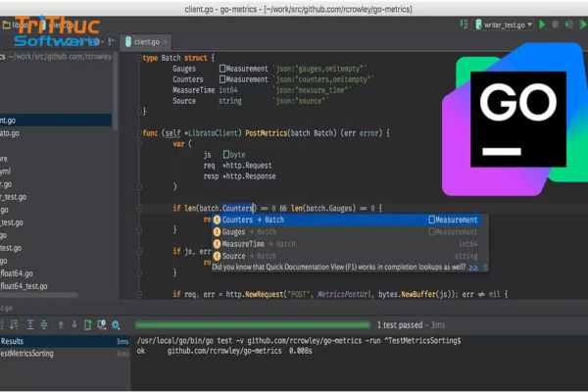
Task: Click http.NewRequest call in editor
Action: coord(255,294)
